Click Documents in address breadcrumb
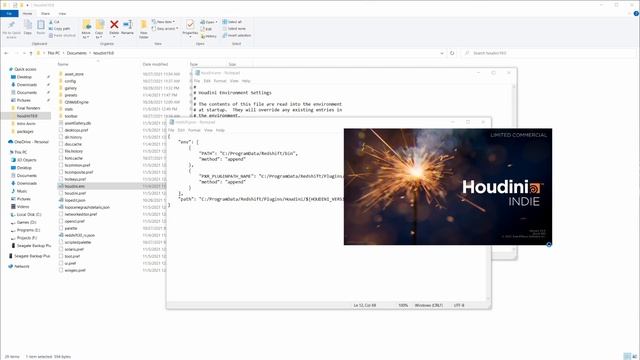 click(x=77, y=53)
